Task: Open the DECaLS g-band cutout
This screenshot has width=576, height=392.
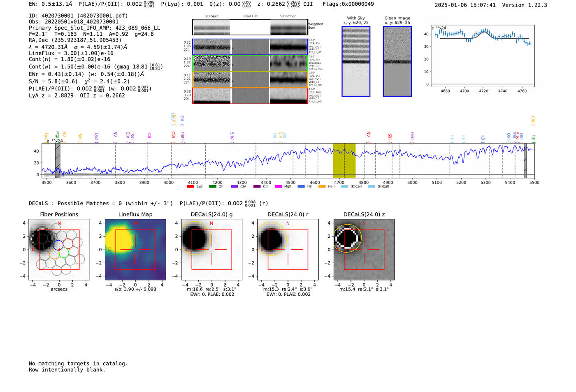Action: [211, 249]
